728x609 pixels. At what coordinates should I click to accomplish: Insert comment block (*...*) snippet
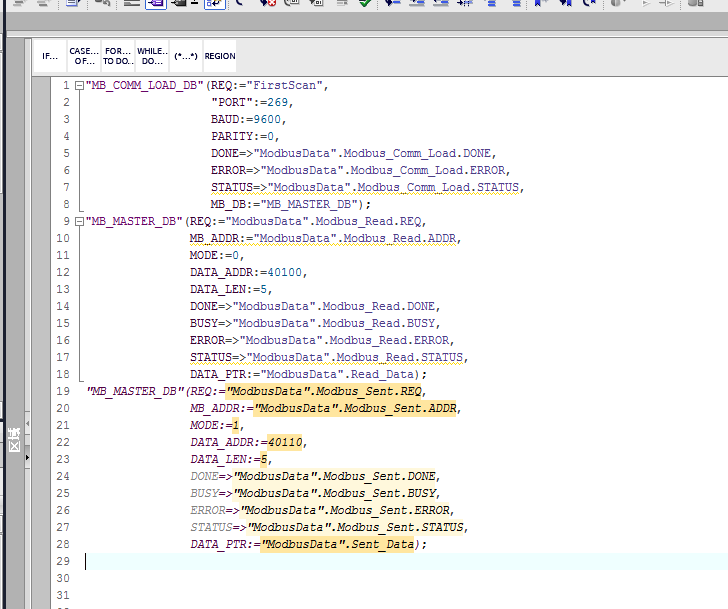click(185, 56)
